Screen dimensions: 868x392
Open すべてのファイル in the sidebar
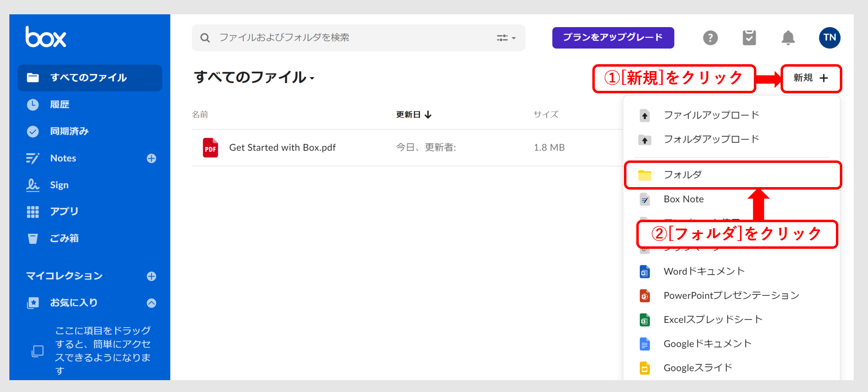pos(89,78)
